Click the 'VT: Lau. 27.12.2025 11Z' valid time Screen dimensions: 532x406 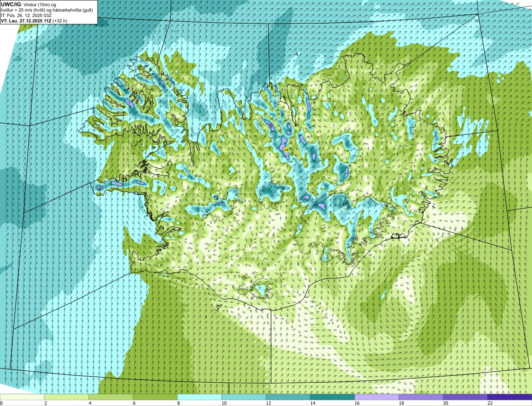point(26,20)
